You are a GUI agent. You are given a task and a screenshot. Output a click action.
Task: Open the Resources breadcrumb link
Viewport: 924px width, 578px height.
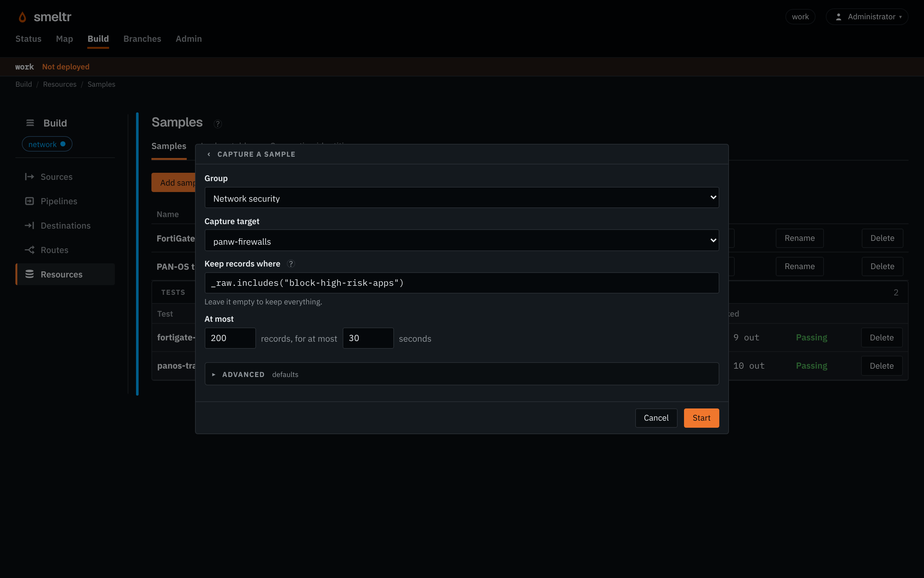[60, 84]
